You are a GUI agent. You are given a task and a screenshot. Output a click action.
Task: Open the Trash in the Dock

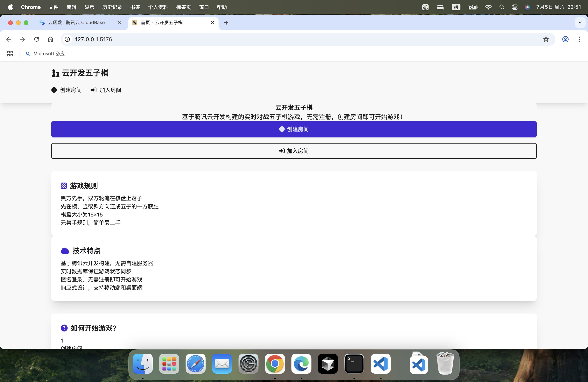pos(445,364)
